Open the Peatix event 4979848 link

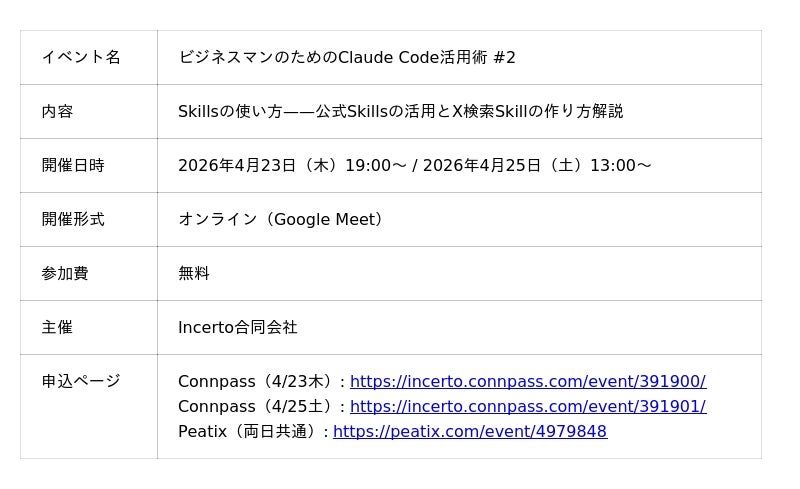click(469, 431)
